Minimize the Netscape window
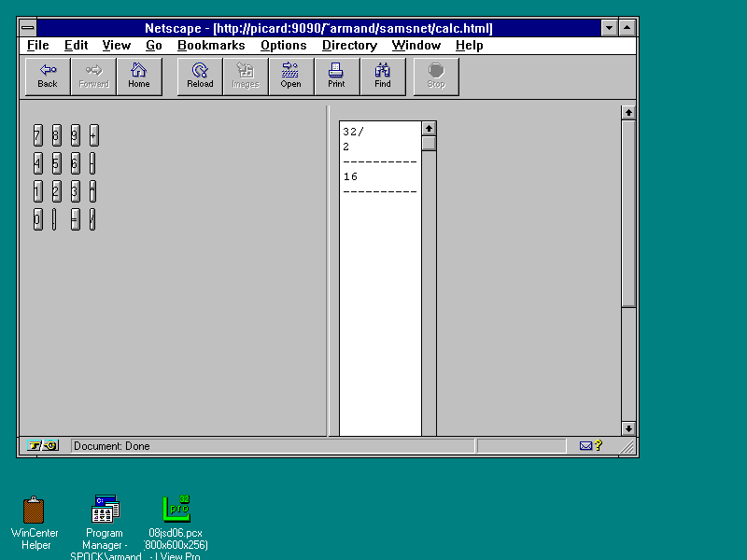The image size is (747, 560). [610, 28]
